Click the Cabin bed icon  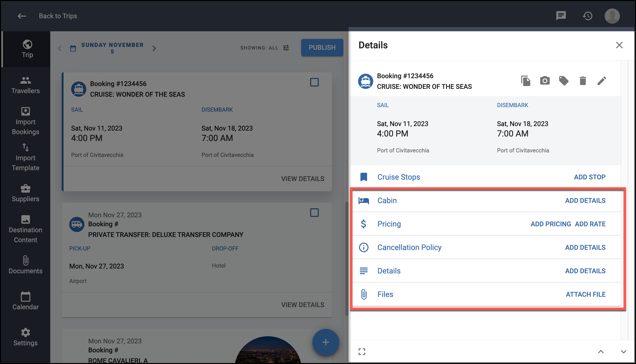pyautogui.click(x=364, y=200)
